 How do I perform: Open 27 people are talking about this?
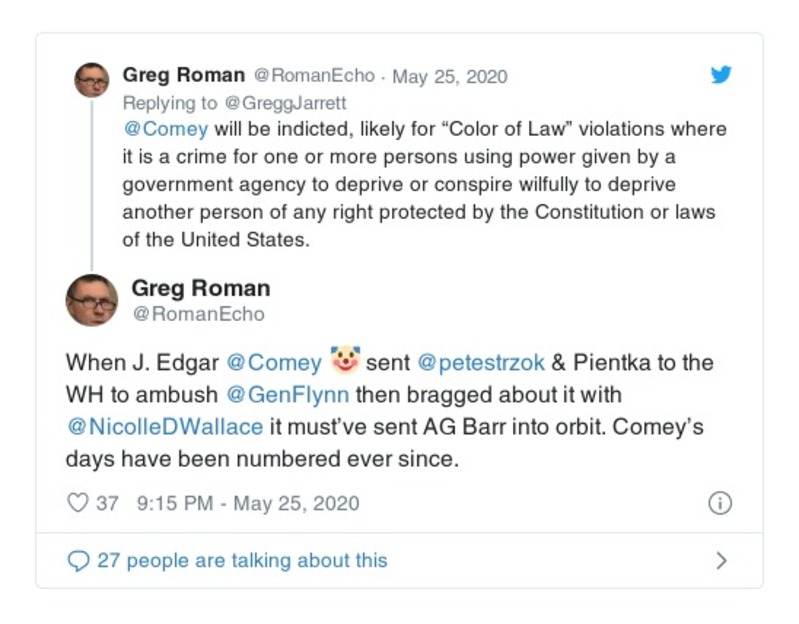(241, 561)
